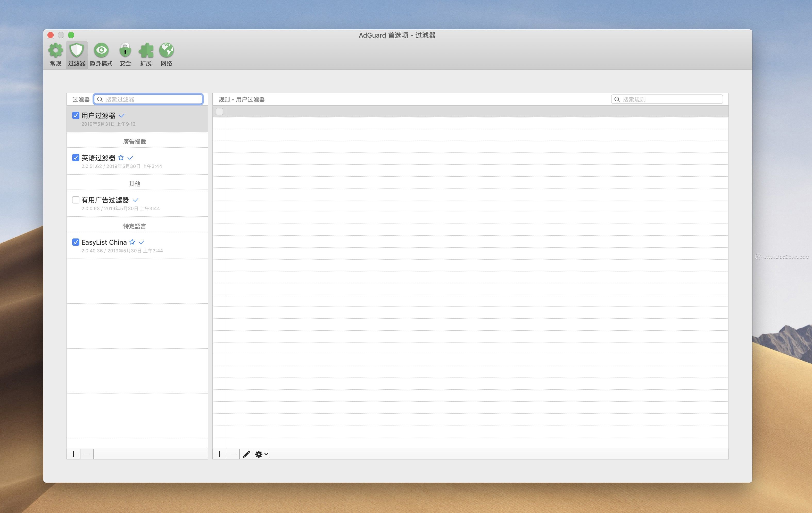Viewport: 812px width, 513px height.
Task: Select the 英语过滤器 filter name
Action: tap(98, 158)
